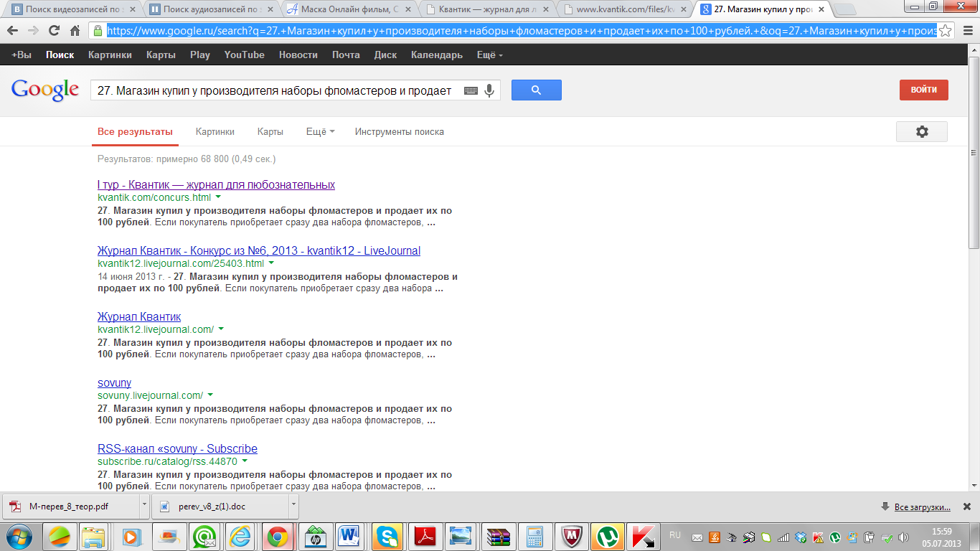The image size is (980, 551).
Task: Open the arrow next to kvantik12.livejournal.com/25403.html
Action: 271,263
